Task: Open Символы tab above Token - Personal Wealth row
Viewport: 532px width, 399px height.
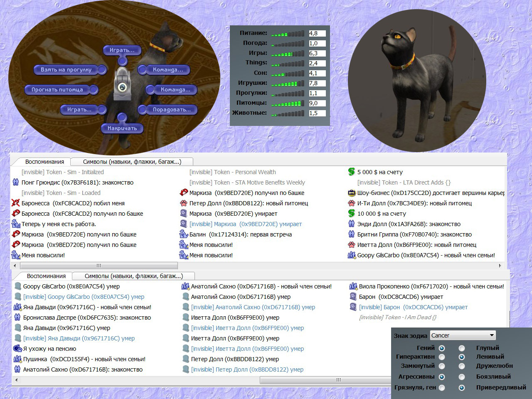Action: point(132,162)
